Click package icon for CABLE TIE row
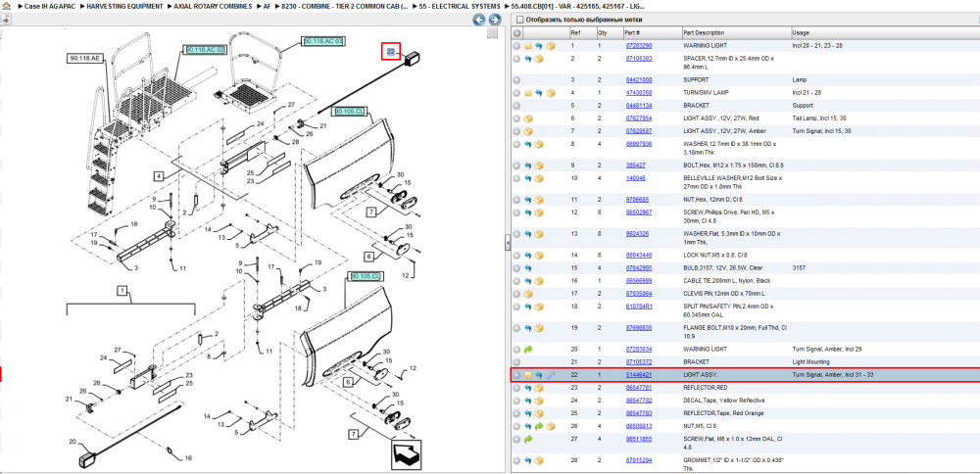 539,281
